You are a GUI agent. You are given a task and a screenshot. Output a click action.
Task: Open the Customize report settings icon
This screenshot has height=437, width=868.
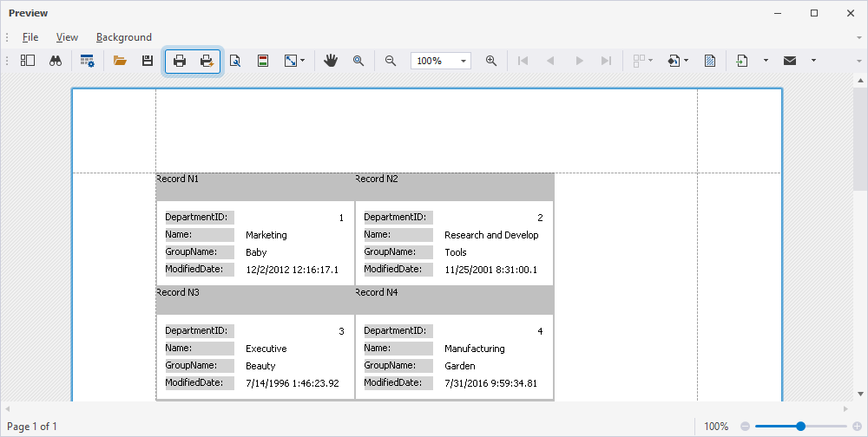(87, 61)
